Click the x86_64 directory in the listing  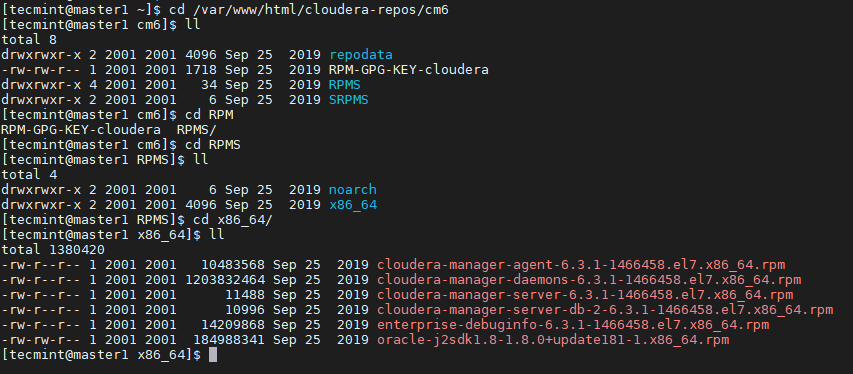click(353, 205)
